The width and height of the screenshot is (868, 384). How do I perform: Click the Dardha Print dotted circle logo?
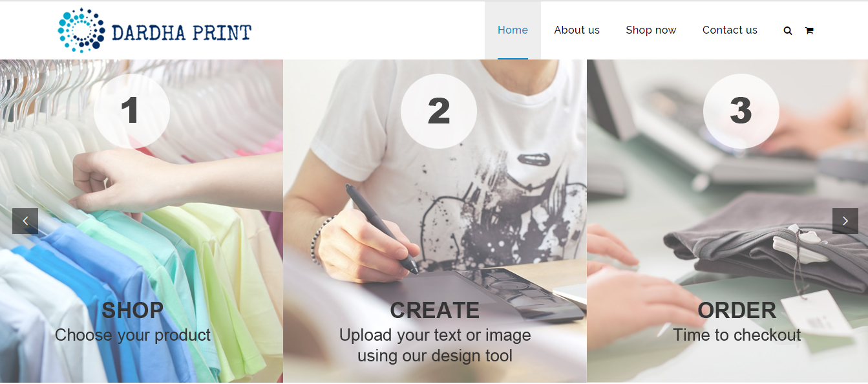click(x=81, y=30)
